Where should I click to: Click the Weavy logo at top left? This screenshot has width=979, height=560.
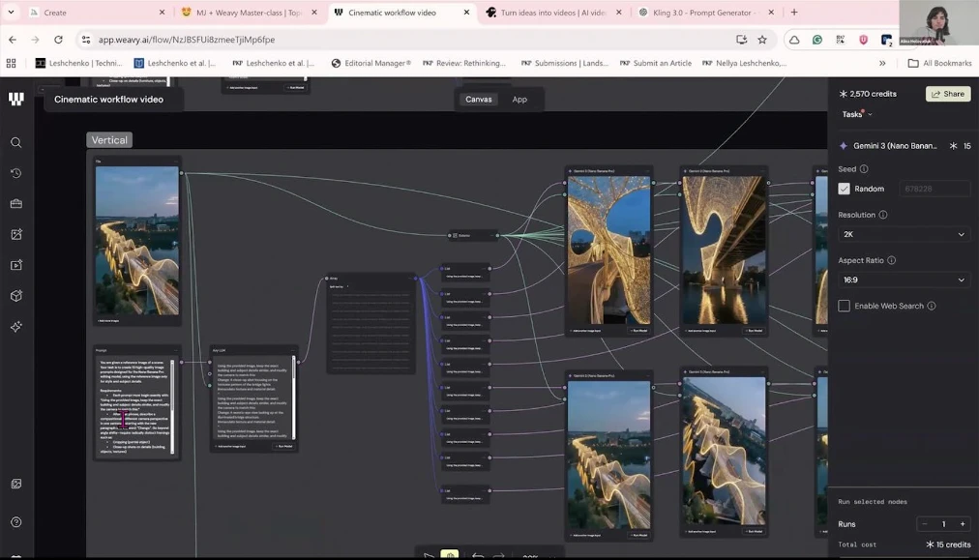click(16, 100)
